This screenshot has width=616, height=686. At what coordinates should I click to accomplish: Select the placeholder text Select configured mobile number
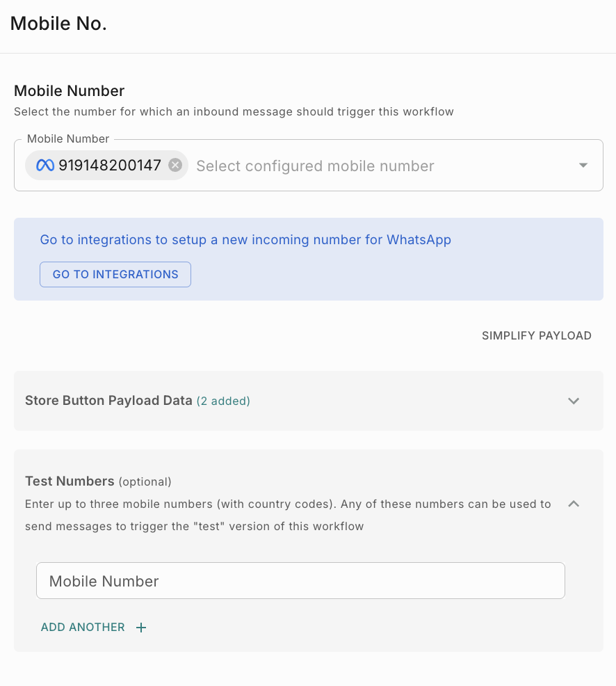[x=315, y=166]
